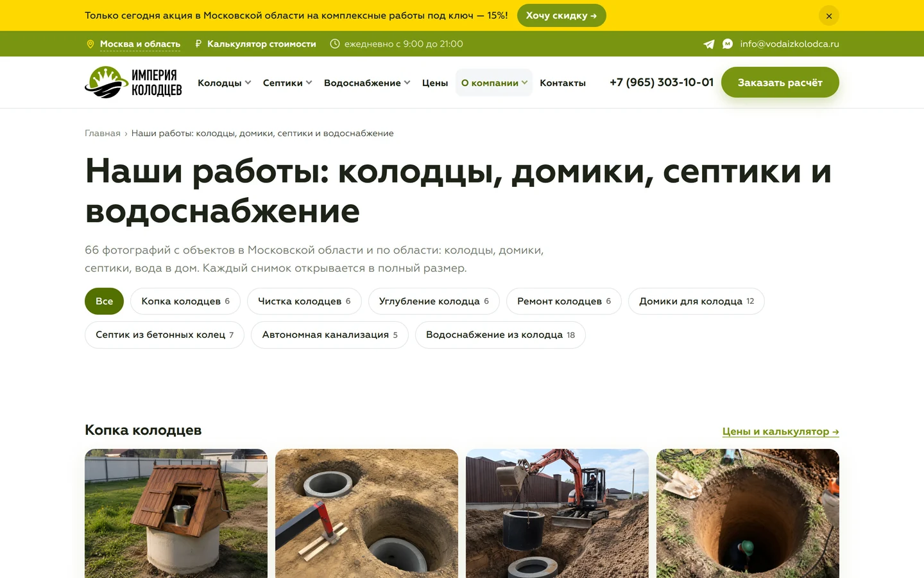
Task: Filter by Септик из бетонных колец
Action: [164, 335]
